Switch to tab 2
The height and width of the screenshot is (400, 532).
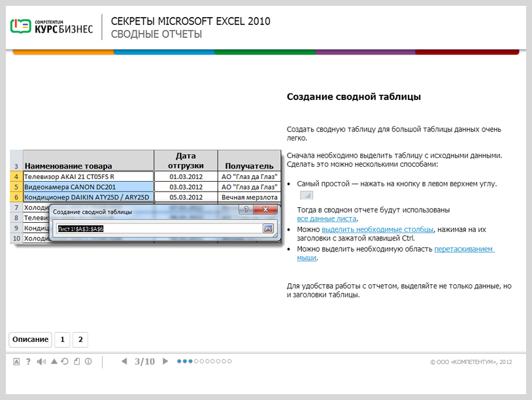pyautogui.click(x=80, y=340)
